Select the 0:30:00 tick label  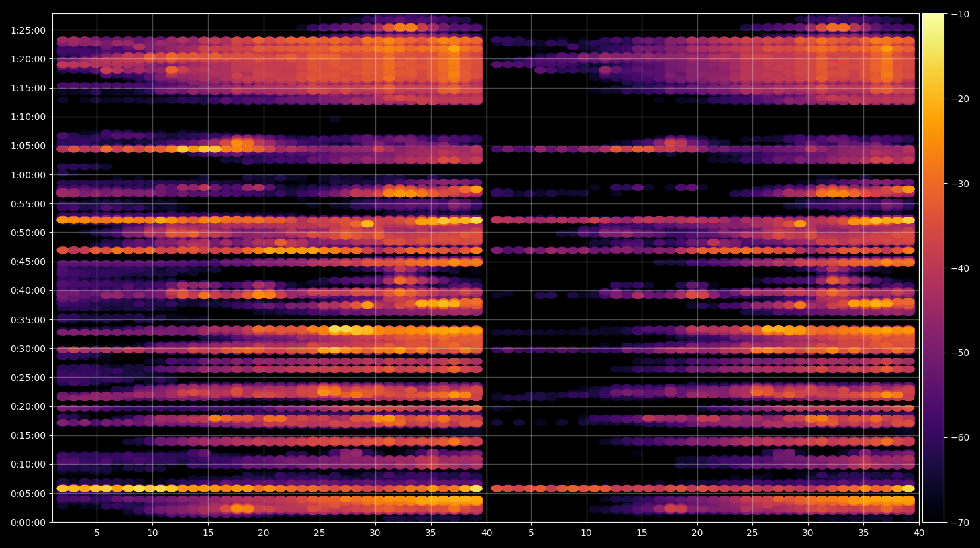click(28, 349)
